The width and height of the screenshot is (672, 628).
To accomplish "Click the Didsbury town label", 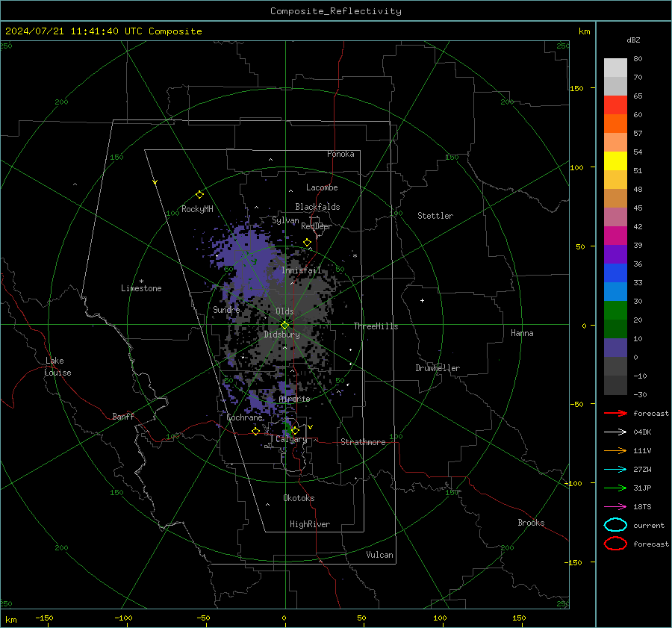I will point(282,335).
